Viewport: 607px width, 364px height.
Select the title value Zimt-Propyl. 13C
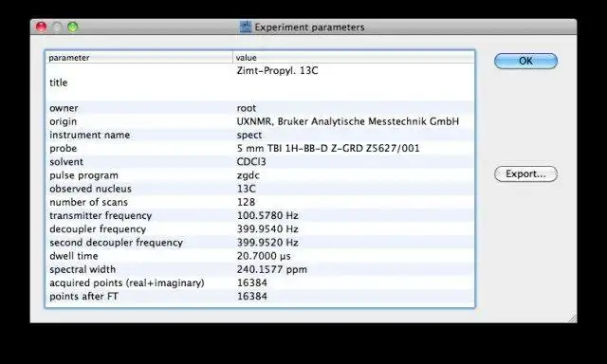277,71
